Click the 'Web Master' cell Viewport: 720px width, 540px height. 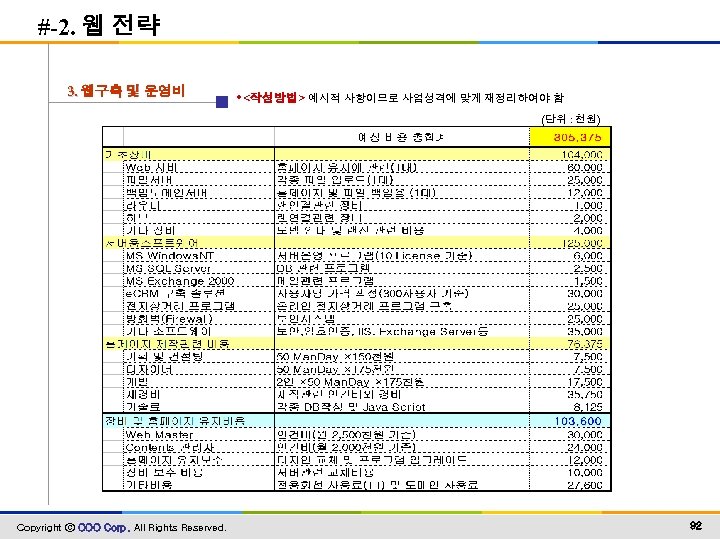(159, 434)
